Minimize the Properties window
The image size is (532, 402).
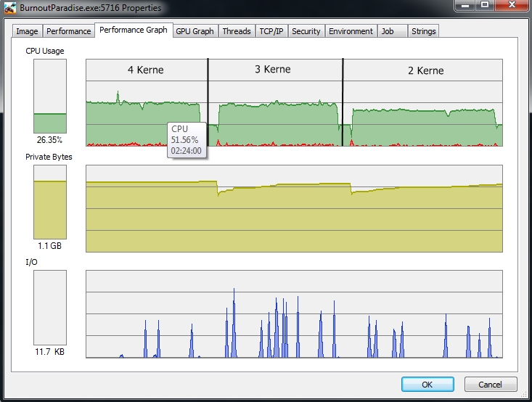click(465, 5)
